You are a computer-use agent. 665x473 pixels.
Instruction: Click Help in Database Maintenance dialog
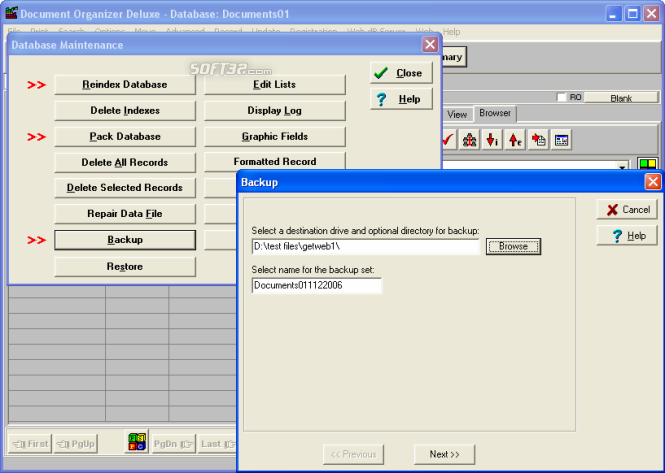[x=401, y=99]
